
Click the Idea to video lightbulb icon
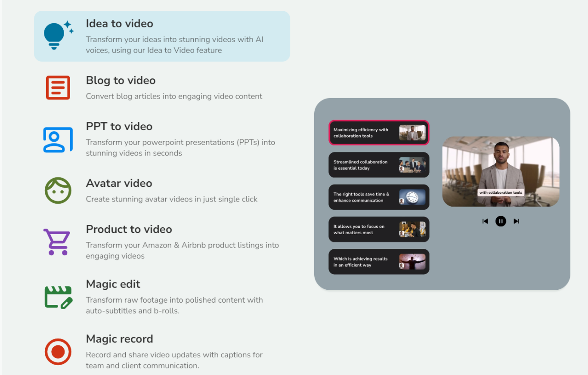[58, 35]
